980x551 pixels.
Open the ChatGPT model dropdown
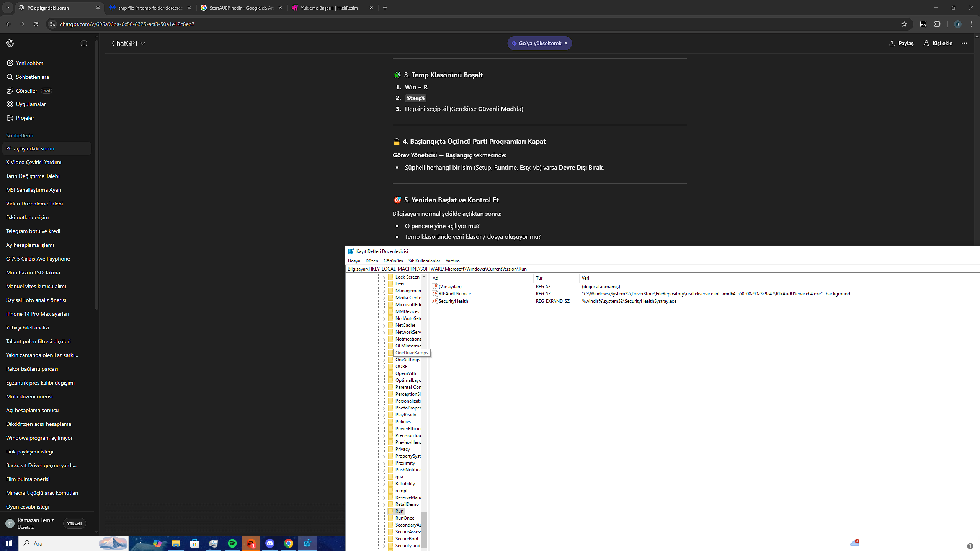pos(128,43)
